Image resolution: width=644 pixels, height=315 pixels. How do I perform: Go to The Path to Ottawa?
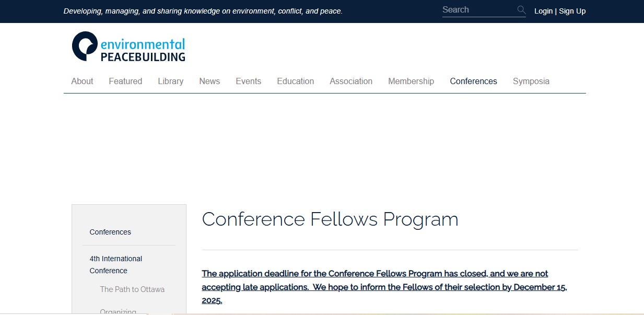(x=132, y=289)
